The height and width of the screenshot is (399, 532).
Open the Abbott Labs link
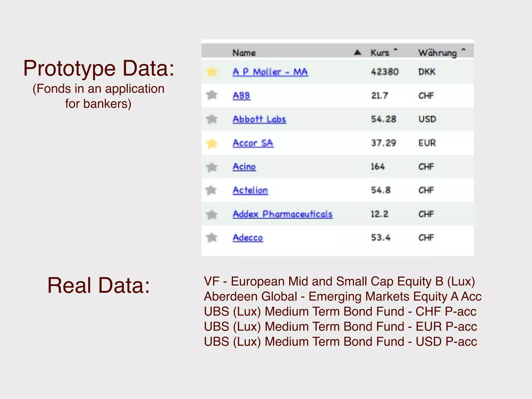(x=259, y=119)
